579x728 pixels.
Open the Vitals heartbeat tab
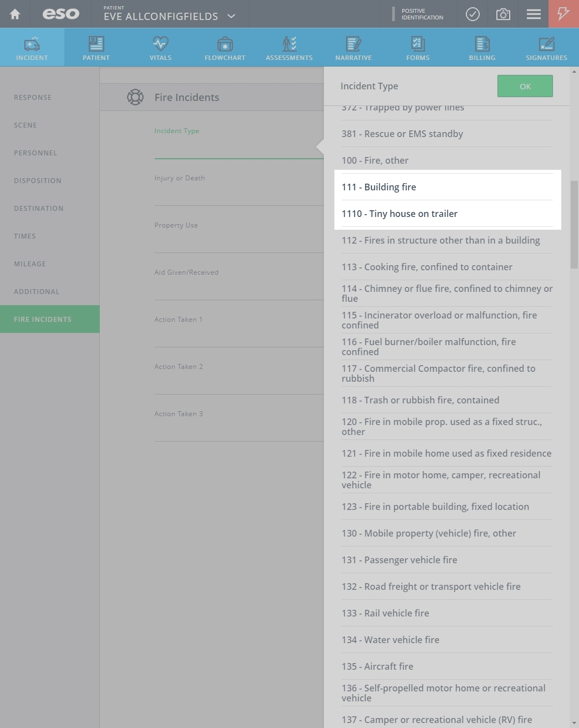(x=160, y=48)
